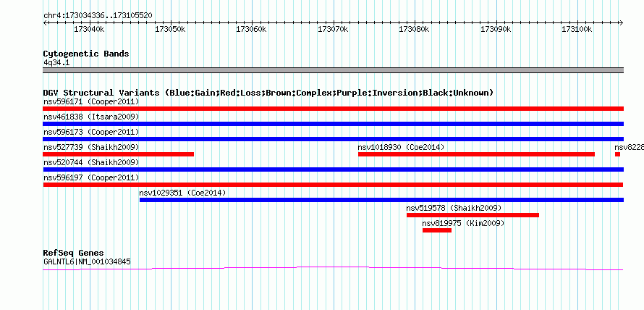
Task: Open variant label nsv596197 (Cooper2011)
Action: tap(91, 177)
